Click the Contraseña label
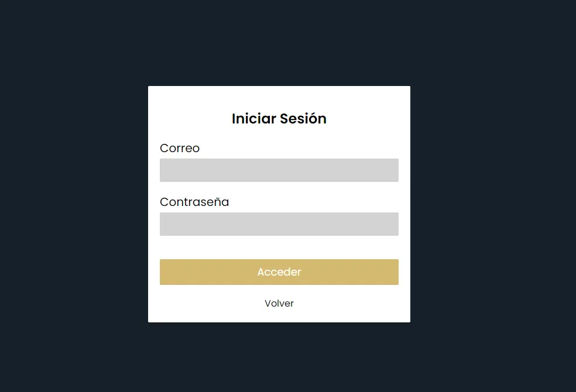This screenshot has height=392, width=576. [x=194, y=202]
